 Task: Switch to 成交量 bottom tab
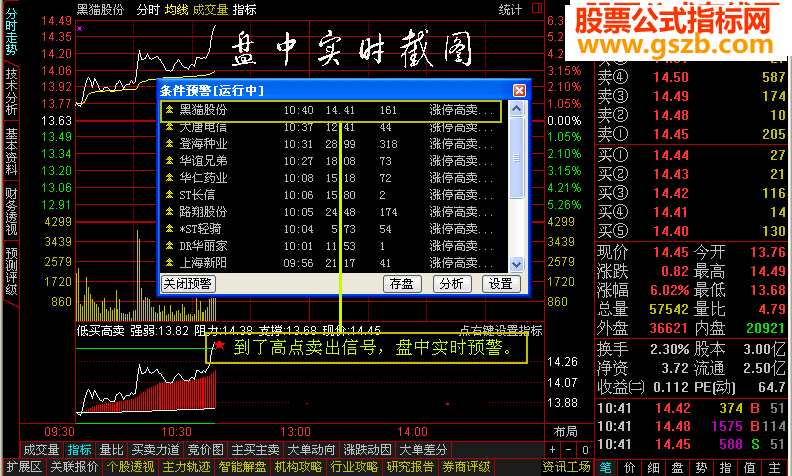click(x=41, y=450)
